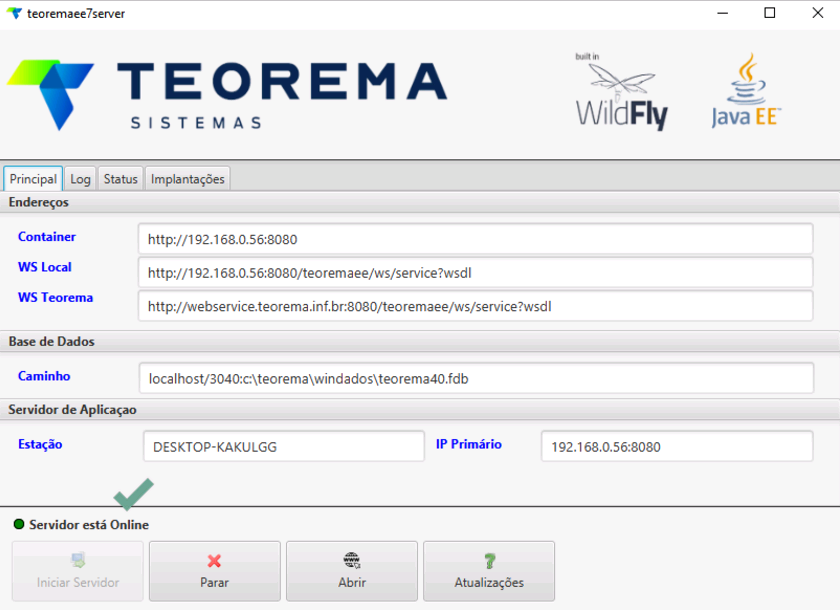Click the WS Local URL field
840x610 pixels.
click(x=475, y=273)
